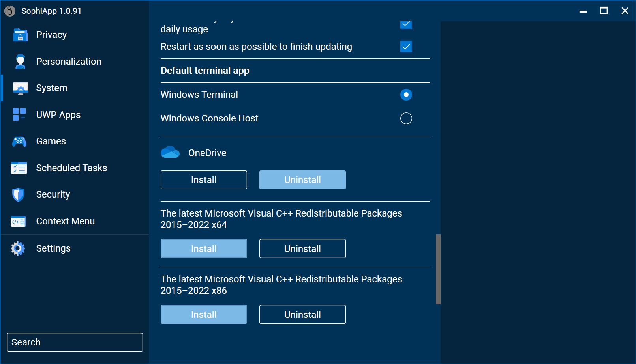The width and height of the screenshot is (636, 364).
Task: Click the Privacy folder lock icon
Action: click(x=20, y=35)
